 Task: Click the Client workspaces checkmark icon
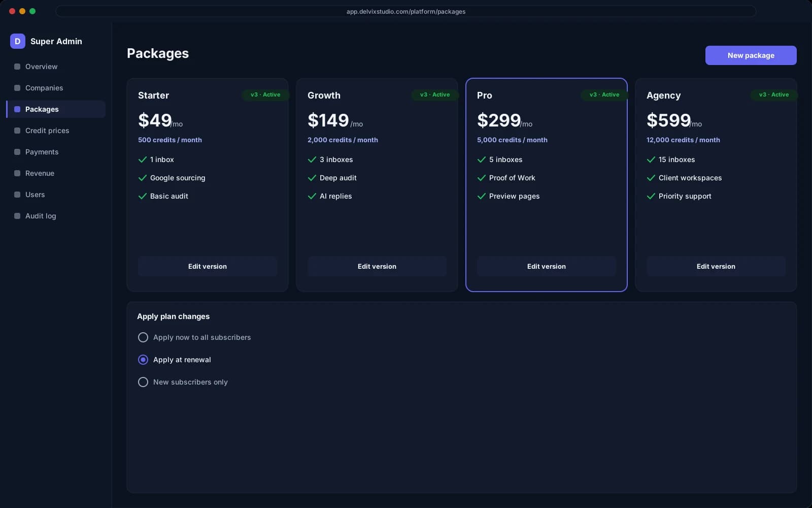click(x=651, y=178)
